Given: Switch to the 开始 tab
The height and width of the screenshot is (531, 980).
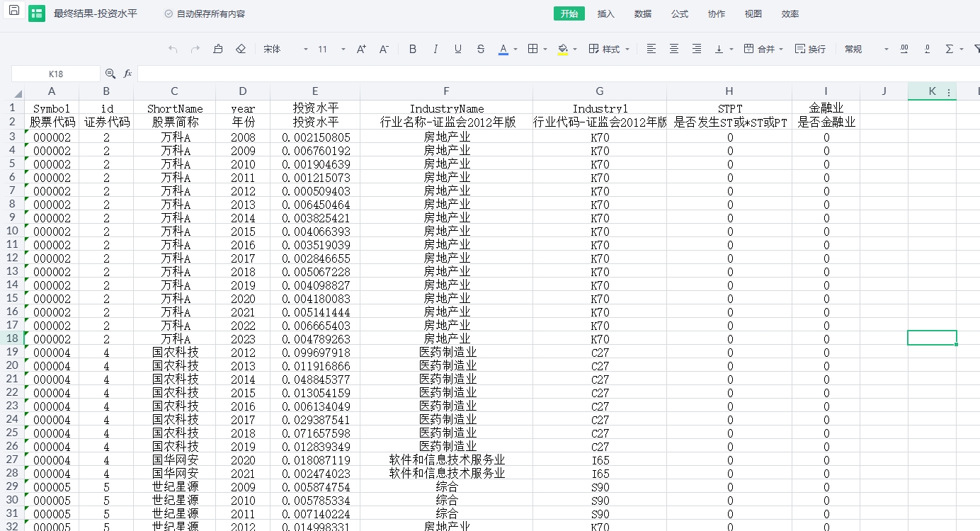Looking at the screenshot, I should [569, 13].
